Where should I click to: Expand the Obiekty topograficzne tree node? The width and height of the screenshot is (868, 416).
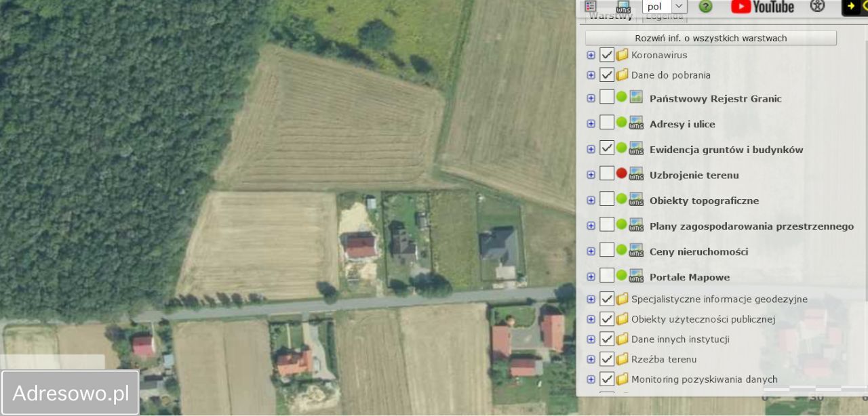click(591, 201)
